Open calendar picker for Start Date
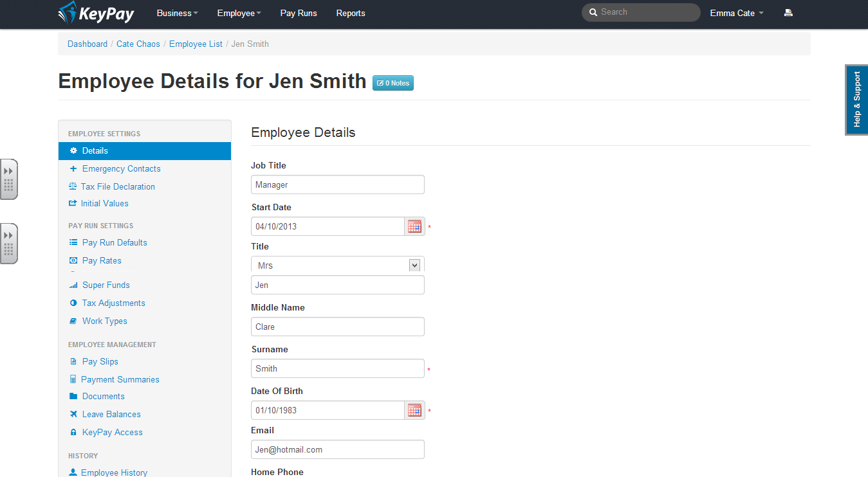This screenshot has height=477, width=868. tap(414, 226)
